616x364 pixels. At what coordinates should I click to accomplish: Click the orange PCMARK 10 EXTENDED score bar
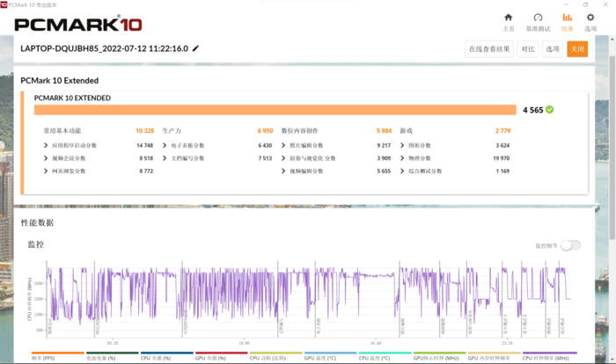click(275, 110)
